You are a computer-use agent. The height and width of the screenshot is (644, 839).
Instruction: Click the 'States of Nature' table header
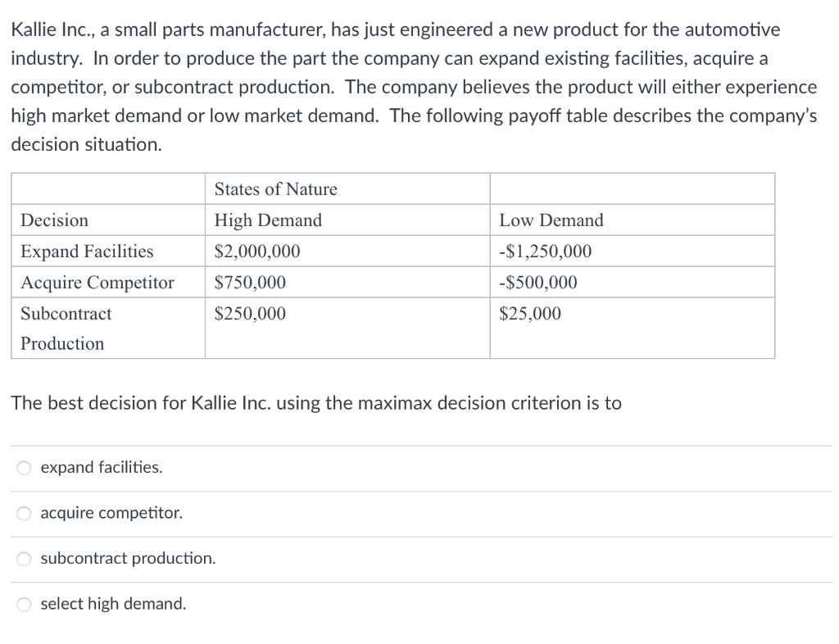(x=275, y=188)
